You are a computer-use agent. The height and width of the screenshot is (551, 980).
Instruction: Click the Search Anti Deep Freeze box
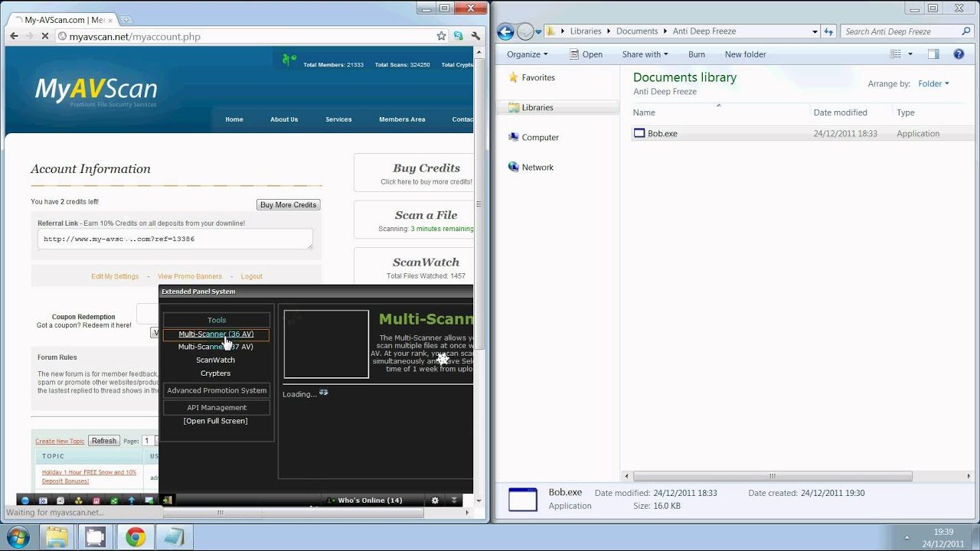(x=906, y=31)
